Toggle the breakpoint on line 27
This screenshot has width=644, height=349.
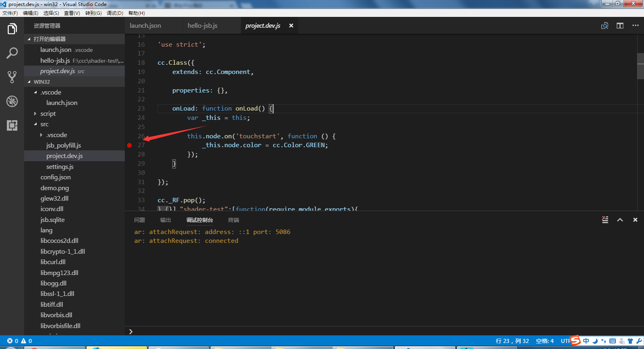[130, 145]
